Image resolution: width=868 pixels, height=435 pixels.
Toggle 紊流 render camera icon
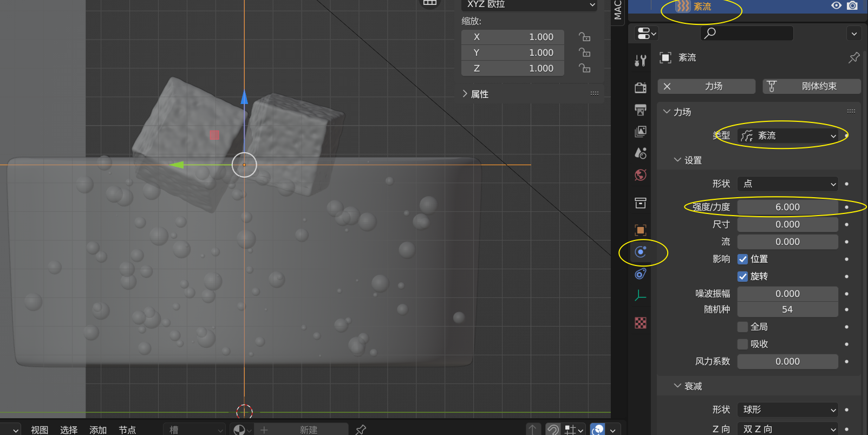pyautogui.click(x=852, y=5)
